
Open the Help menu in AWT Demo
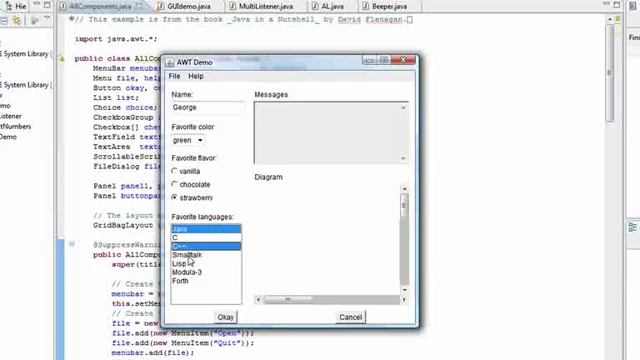click(196, 76)
